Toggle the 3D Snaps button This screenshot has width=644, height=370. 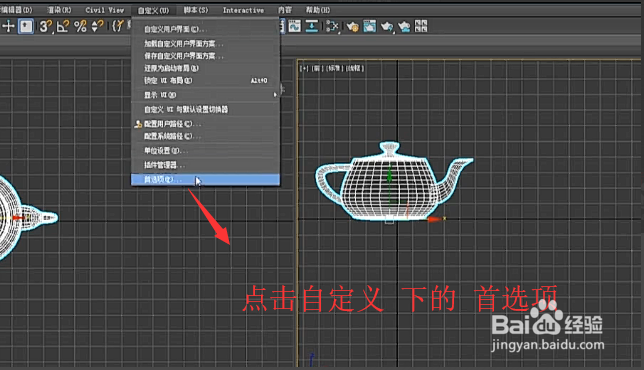tap(46, 27)
